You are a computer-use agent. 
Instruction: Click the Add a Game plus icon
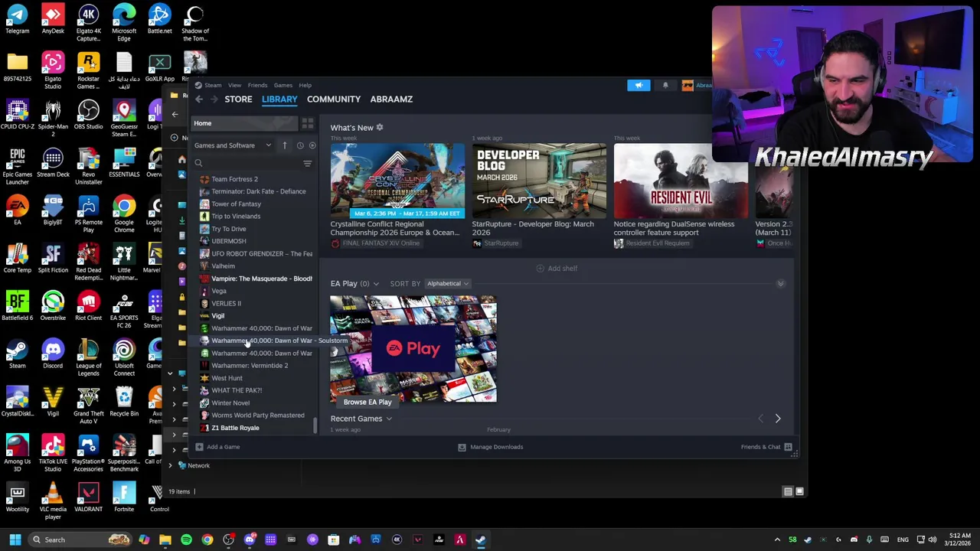point(199,447)
